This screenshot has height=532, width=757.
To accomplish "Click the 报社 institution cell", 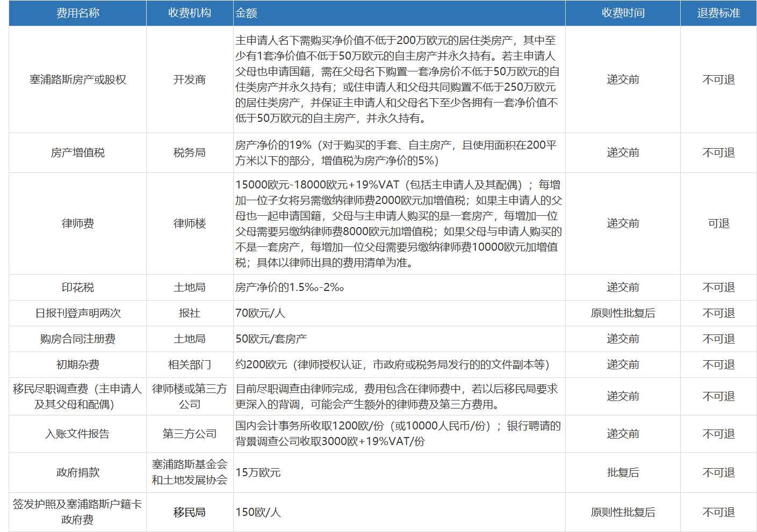I will point(189,313).
